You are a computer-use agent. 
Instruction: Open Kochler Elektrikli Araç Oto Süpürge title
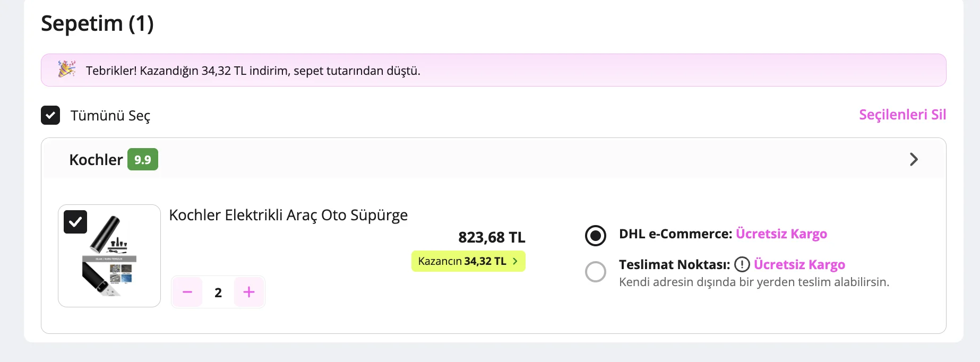288,215
